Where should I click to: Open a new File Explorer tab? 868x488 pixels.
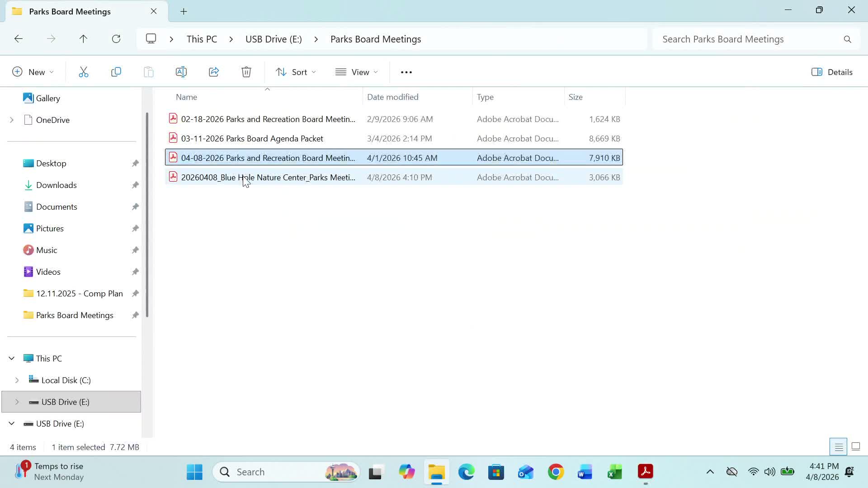click(x=184, y=12)
